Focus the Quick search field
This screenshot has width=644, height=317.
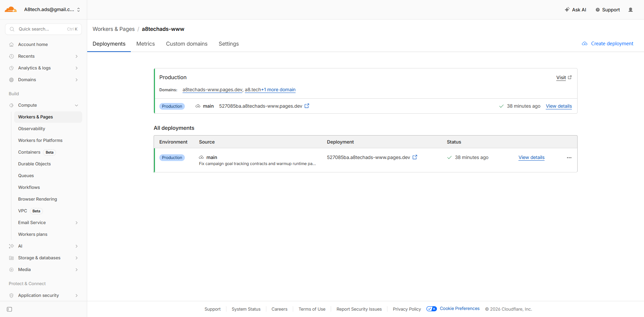tap(43, 29)
